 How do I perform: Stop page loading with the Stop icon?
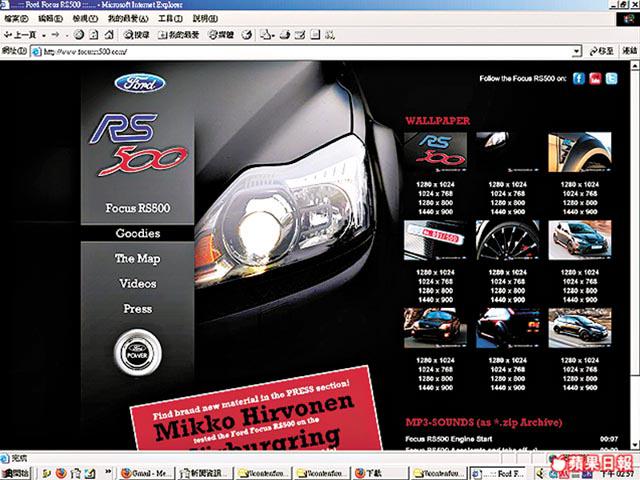coord(79,35)
